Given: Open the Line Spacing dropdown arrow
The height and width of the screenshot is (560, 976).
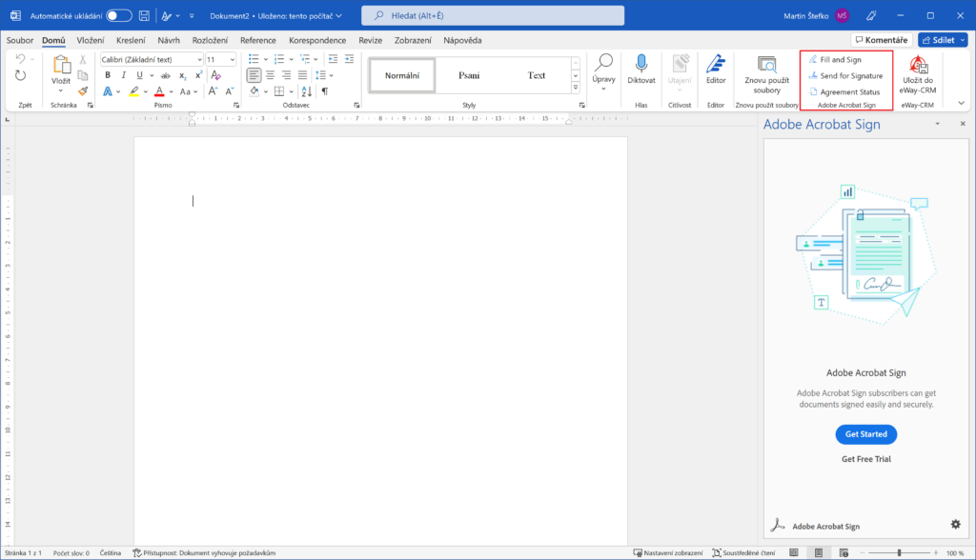Looking at the screenshot, I should (331, 75).
